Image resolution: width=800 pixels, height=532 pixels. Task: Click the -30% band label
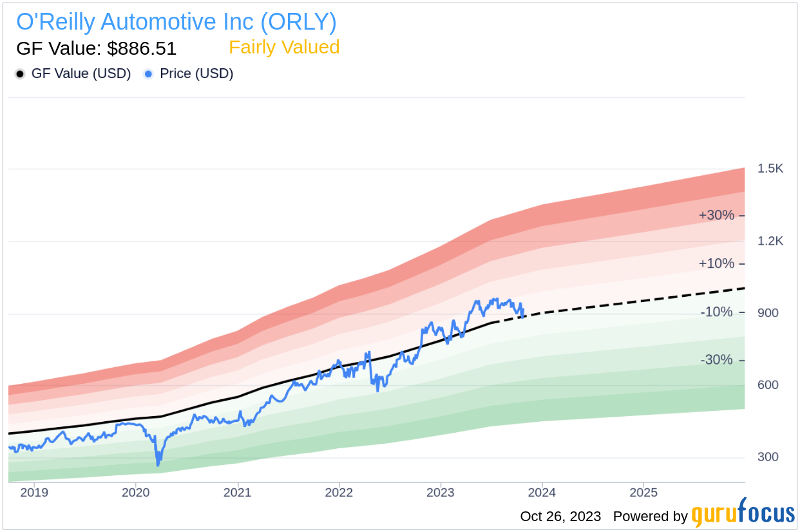click(x=717, y=360)
